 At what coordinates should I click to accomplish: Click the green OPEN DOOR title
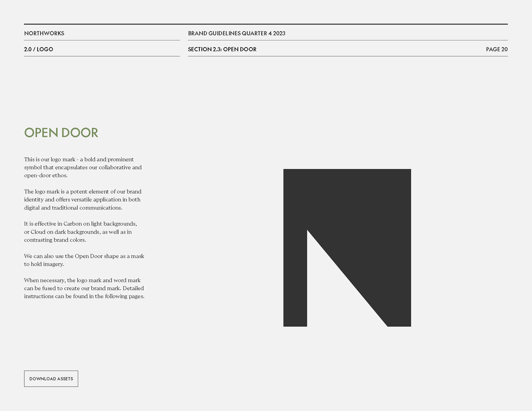(61, 132)
